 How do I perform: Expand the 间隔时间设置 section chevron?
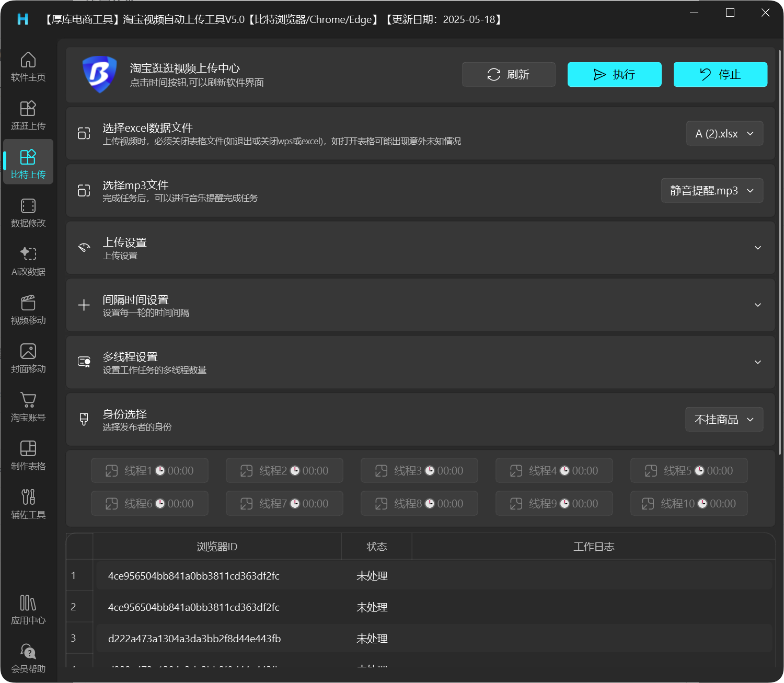[x=757, y=305]
